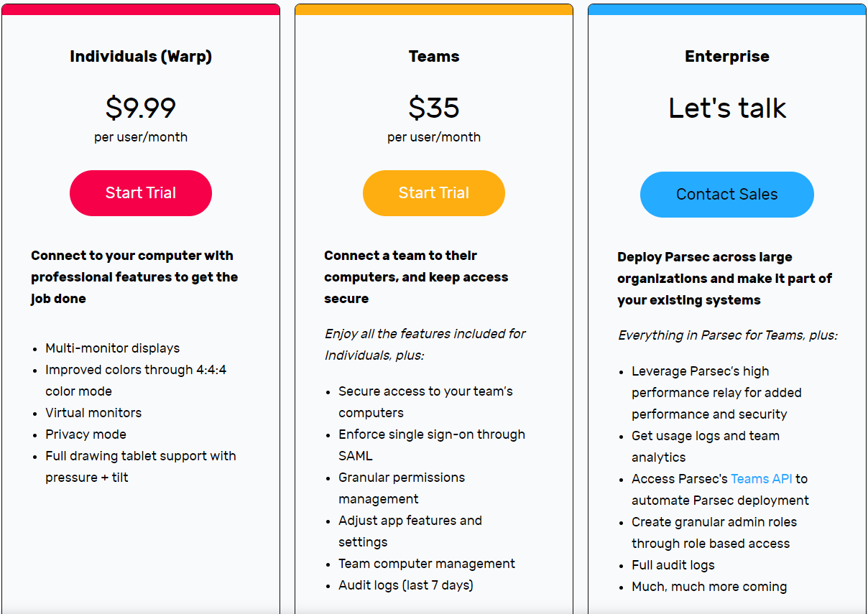Click the Enterprise plan heading
Screen dimensions: 868x614
point(726,57)
